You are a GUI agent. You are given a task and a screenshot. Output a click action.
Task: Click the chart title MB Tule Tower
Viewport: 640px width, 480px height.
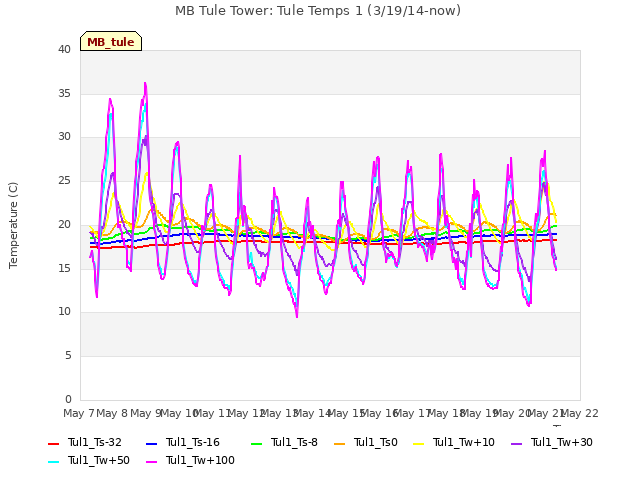pos(318,10)
